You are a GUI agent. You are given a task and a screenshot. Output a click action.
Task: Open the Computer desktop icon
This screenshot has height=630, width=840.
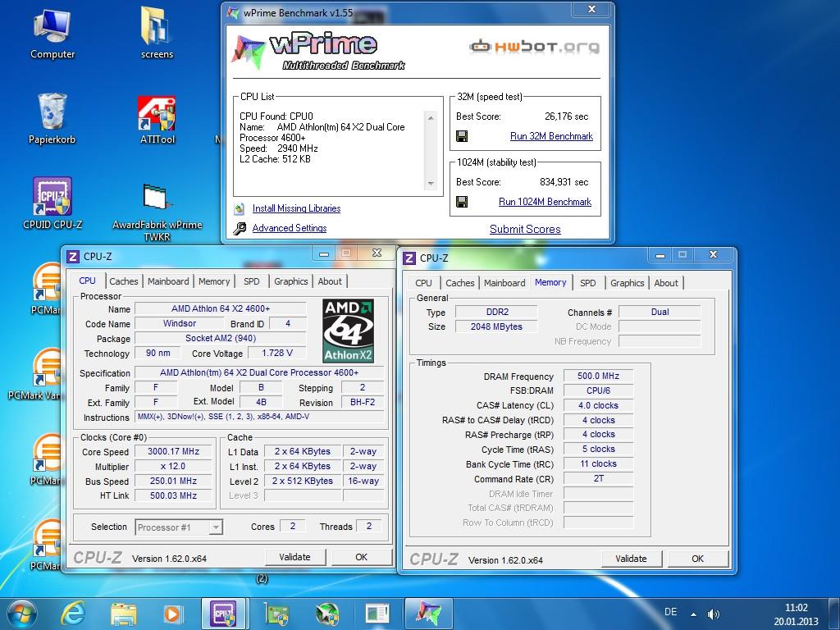coord(52,32)
